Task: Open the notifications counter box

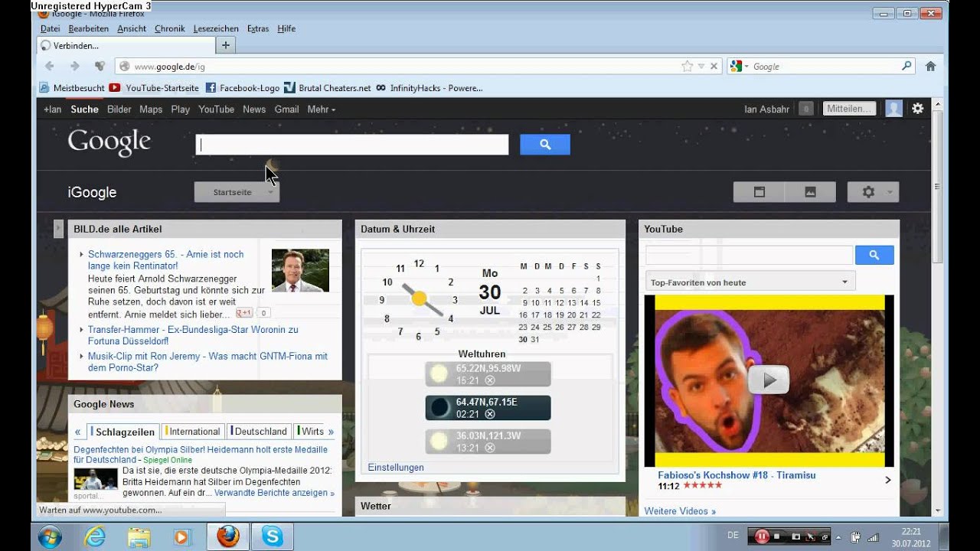Action: (805, 109)
